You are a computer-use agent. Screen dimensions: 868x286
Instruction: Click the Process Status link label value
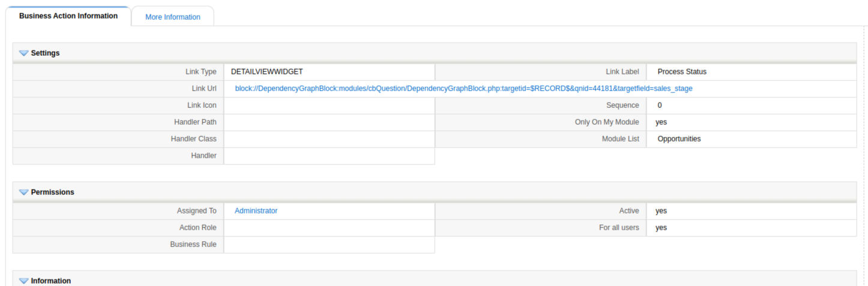[682, 72]
